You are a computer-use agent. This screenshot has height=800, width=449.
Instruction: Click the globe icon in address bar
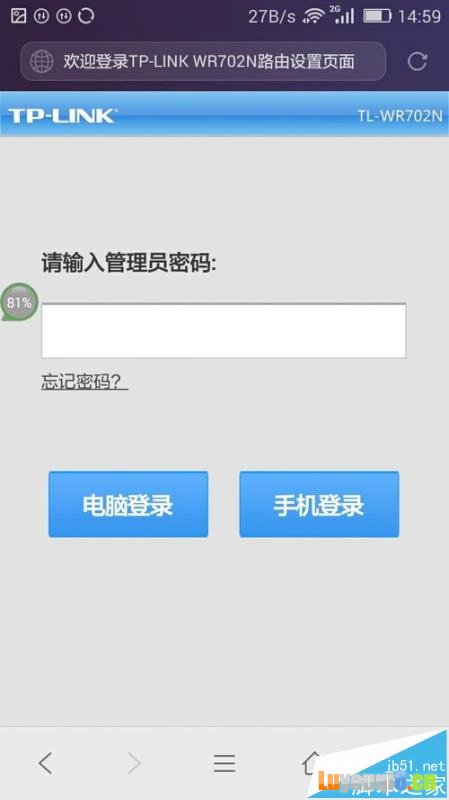pos(42,62)
